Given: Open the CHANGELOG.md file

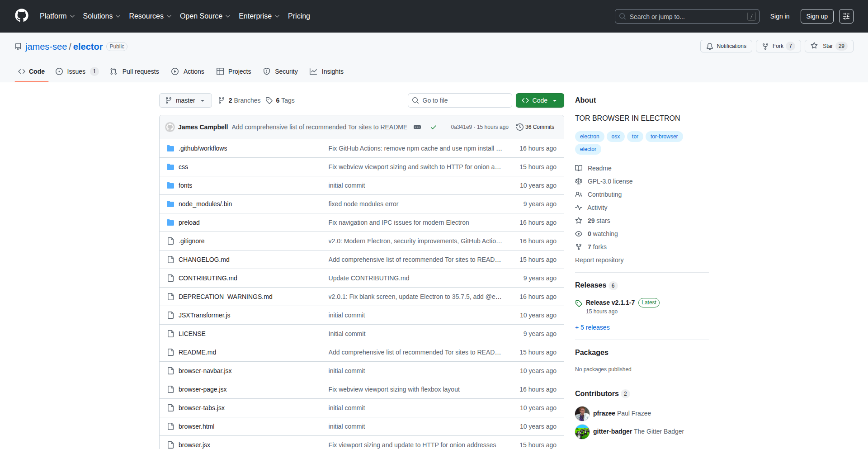Looking at the screenshot, I should 204,260.
